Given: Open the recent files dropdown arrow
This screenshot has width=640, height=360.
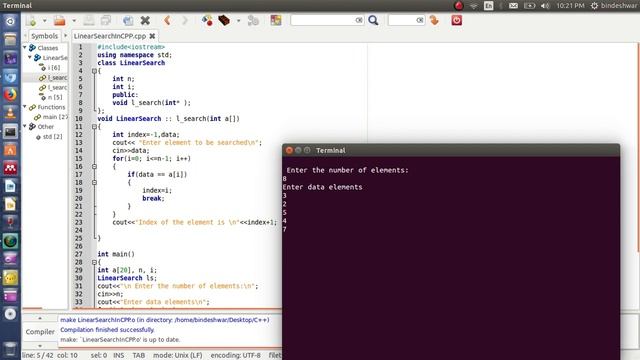Looking at the screenshot, I should pyautogui.click(x=74, y=20).
